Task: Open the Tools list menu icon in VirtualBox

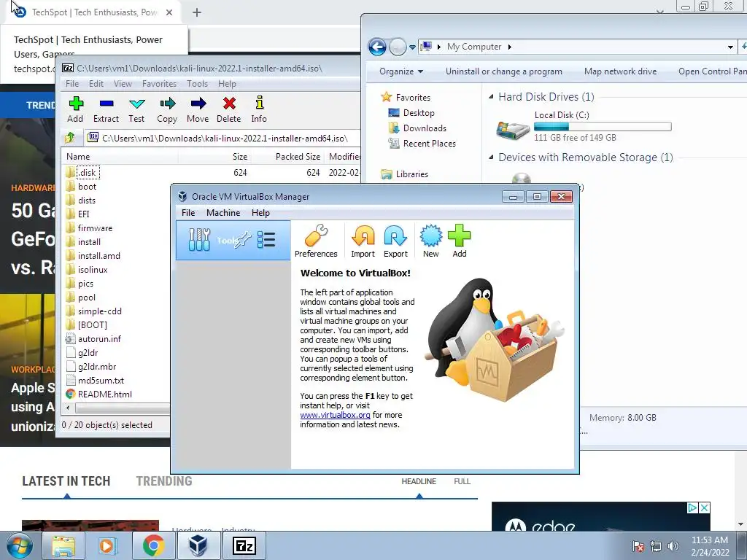Action: coord(266,239)
